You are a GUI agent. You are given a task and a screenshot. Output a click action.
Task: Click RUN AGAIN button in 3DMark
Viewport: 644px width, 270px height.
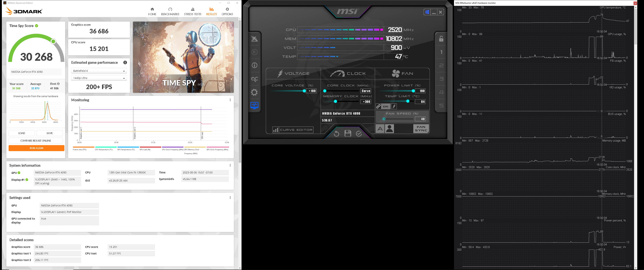(37, 148)
